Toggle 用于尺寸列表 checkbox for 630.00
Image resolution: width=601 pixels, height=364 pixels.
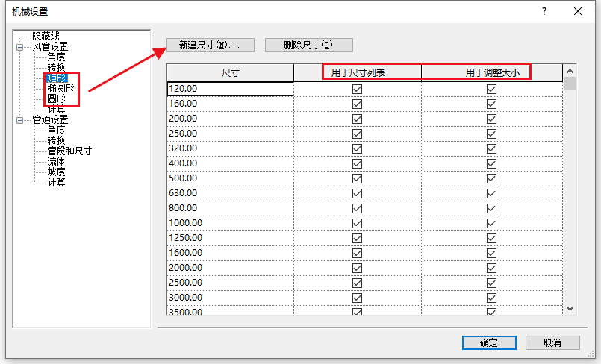click(x=357, y=194)
